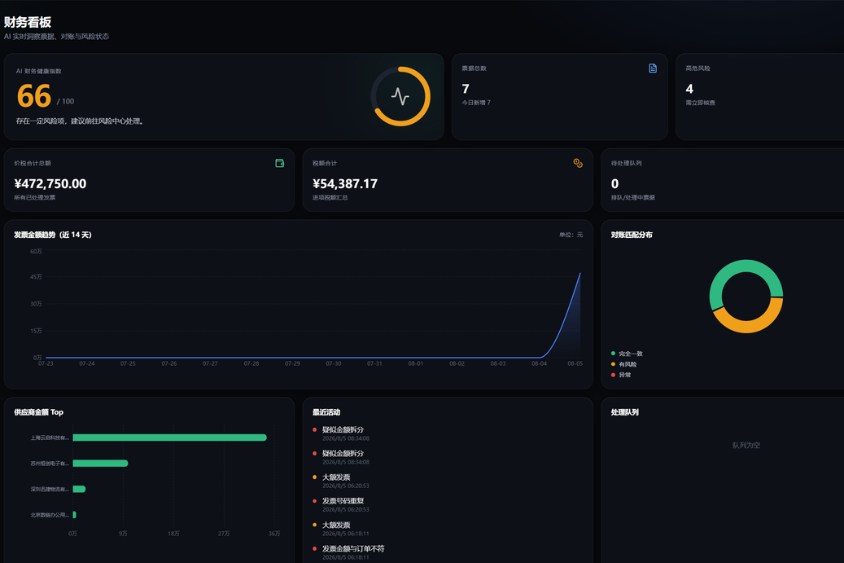Click the orange dot beside 大额发票 at 06:18:11

(314, 525)
